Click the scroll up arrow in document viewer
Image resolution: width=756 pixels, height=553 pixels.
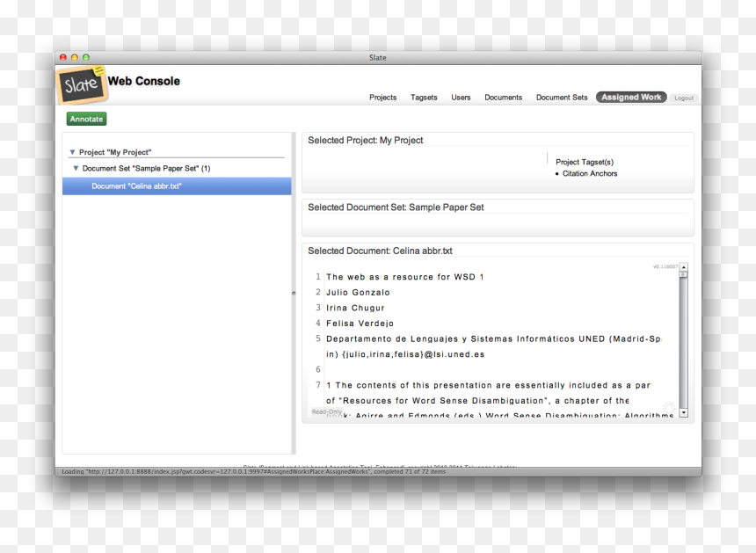683,267
